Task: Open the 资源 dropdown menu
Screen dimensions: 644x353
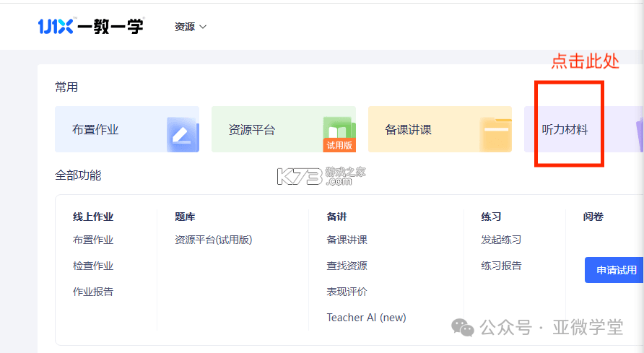Action: pos(190,27)
